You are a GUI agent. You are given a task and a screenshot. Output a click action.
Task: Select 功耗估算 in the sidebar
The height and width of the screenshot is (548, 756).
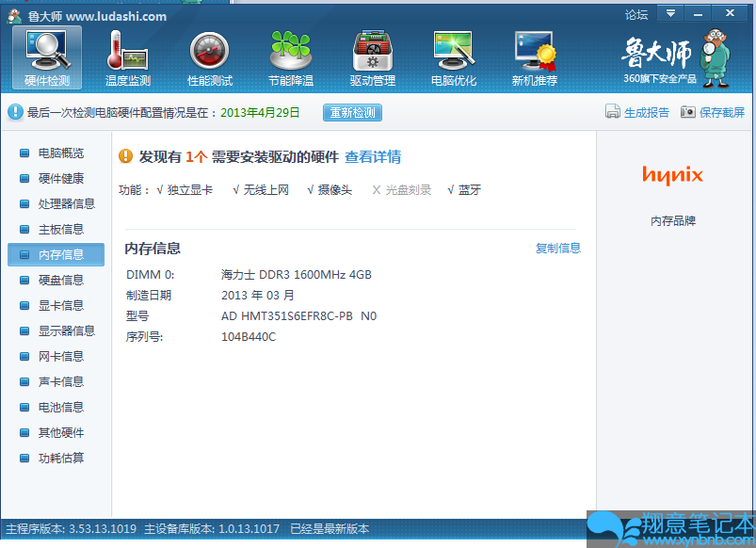pyautogui.click(x=60, y=459)
